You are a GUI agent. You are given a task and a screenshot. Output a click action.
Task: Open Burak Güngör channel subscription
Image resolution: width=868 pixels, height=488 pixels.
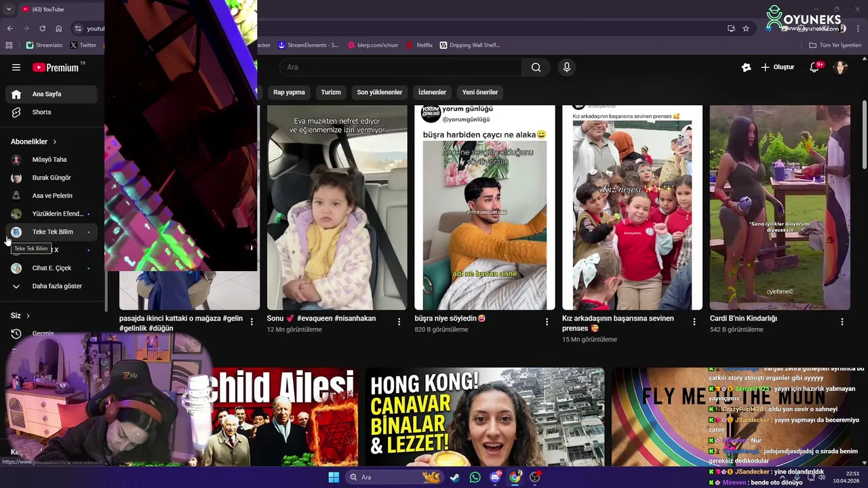[x=52, y=178]
